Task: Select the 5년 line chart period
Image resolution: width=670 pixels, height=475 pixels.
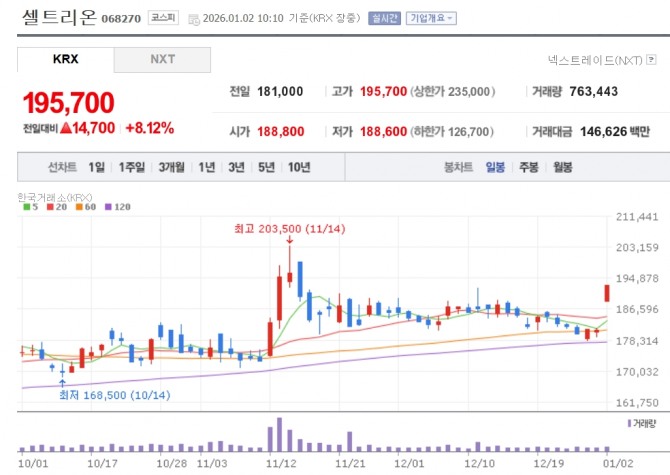Action: 266,167
